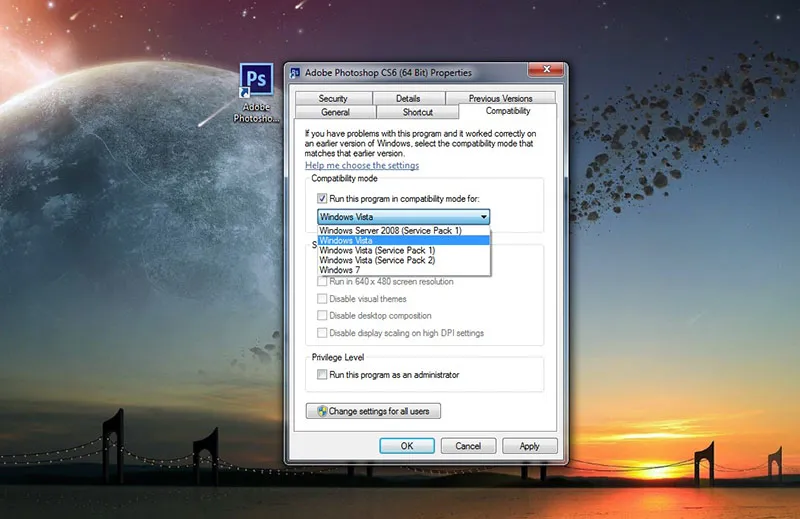
Task: Select Windows Server 2008 (Service Pack 1)
Action: 391,231
